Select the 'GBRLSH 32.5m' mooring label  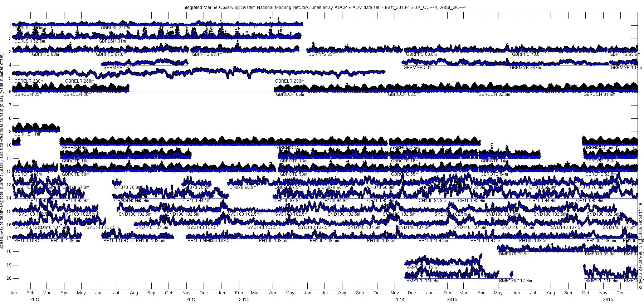point(30,41)
